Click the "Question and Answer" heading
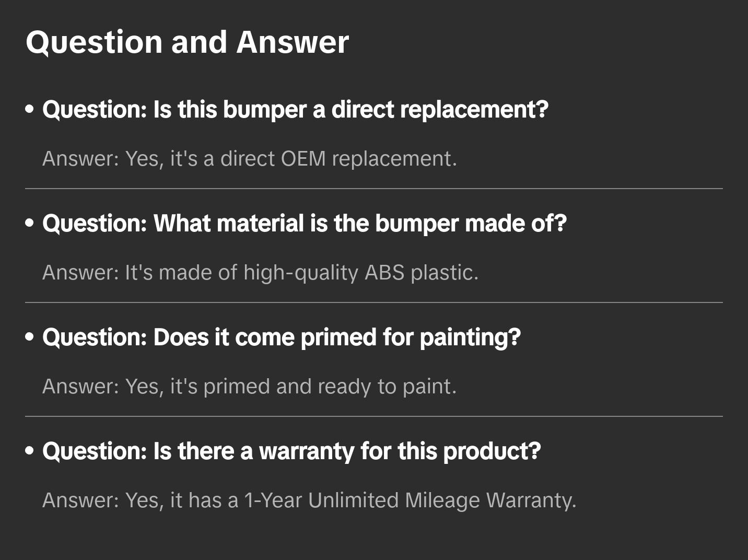The width and height of the screenshot is (748, 560). [x=187, y=42]
